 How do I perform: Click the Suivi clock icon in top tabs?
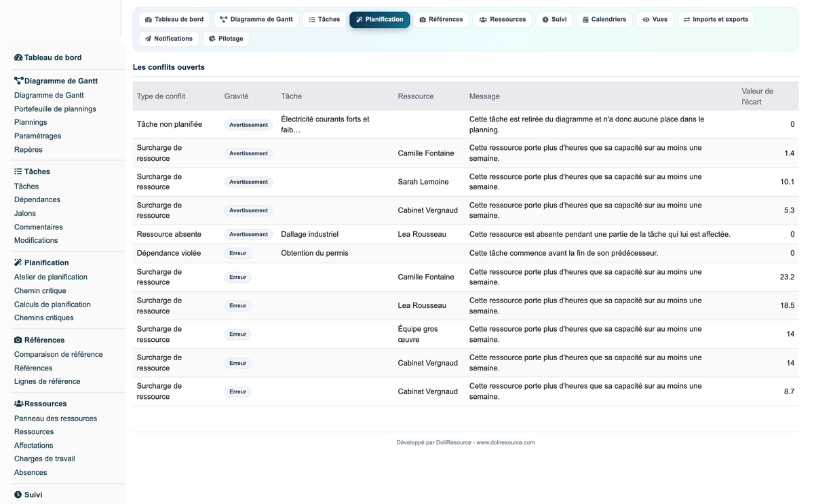(545, 20)
